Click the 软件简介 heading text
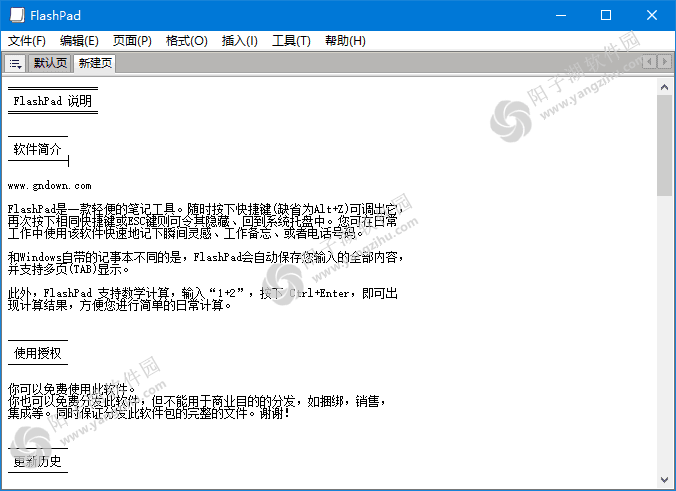Viewport: 676px width, 491px height. [x=38, y=149]
